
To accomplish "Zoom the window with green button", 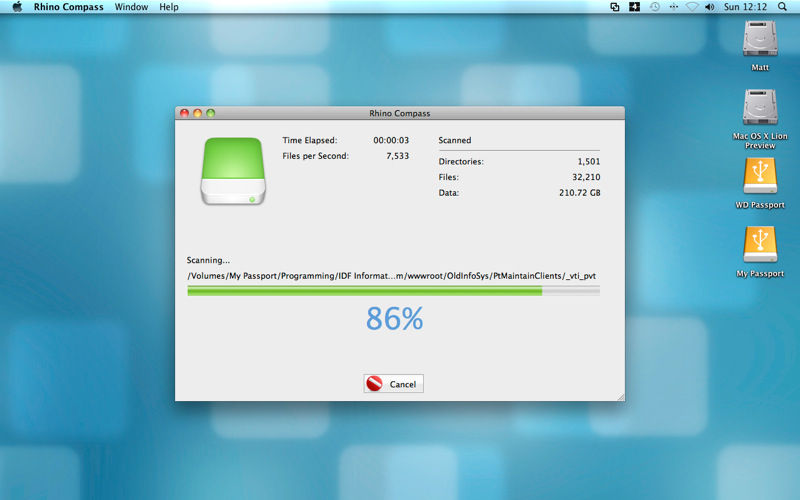I will point(211,113).
